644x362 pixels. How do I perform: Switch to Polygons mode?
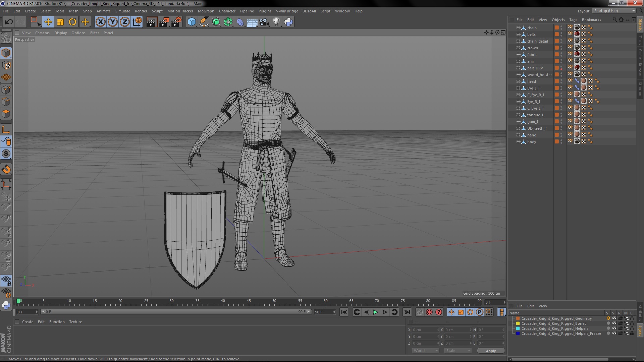pyautogui.click(x=6, y=114)
